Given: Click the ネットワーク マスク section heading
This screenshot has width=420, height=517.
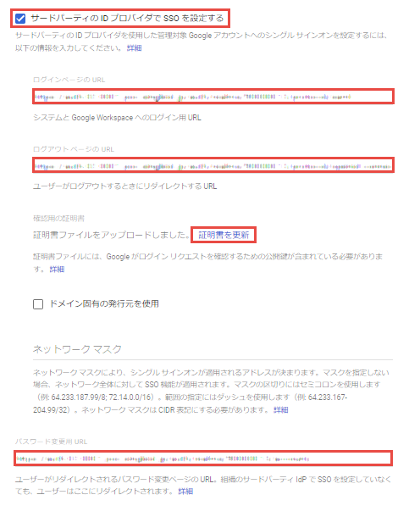Looking at the screenshot, I should [x=77, y=349].
